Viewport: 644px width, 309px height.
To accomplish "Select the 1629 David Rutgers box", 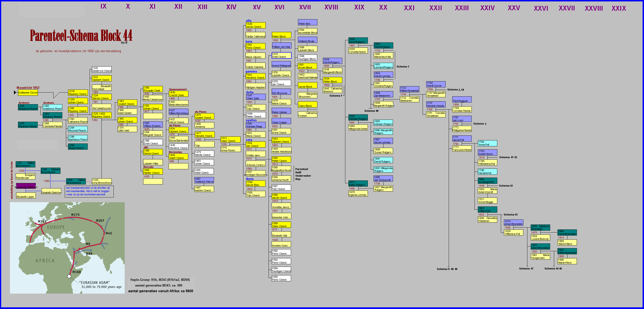I will pos(332,61).
